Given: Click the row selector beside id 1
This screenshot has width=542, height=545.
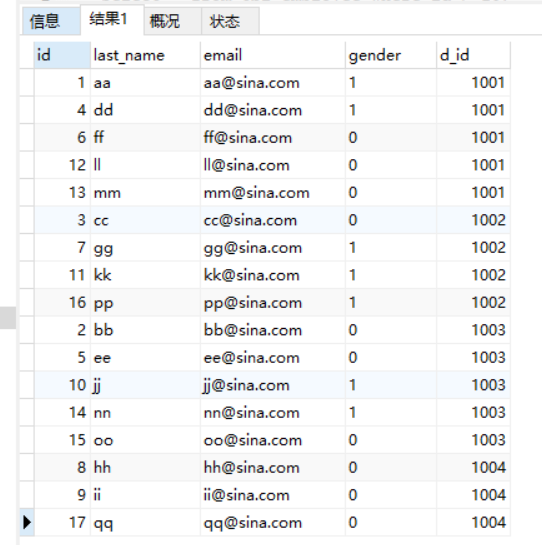Looking at the screenshot, I should pos(27,83).
